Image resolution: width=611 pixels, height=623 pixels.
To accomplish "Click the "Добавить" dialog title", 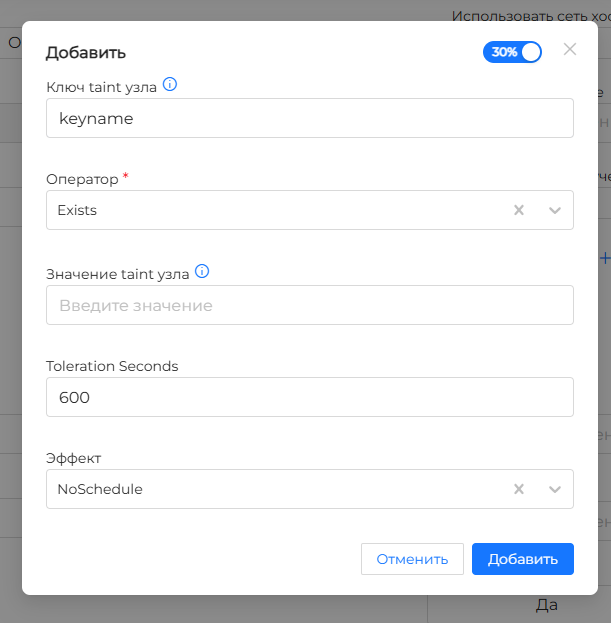I will pyautogui.click(x=86, y=53).
